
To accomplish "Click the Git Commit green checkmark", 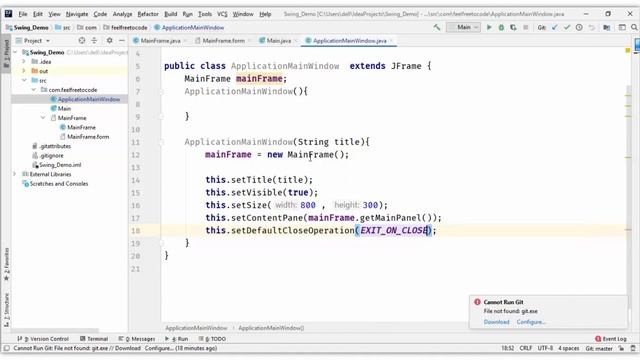I will pyautogui.click(x=567, y=27).
